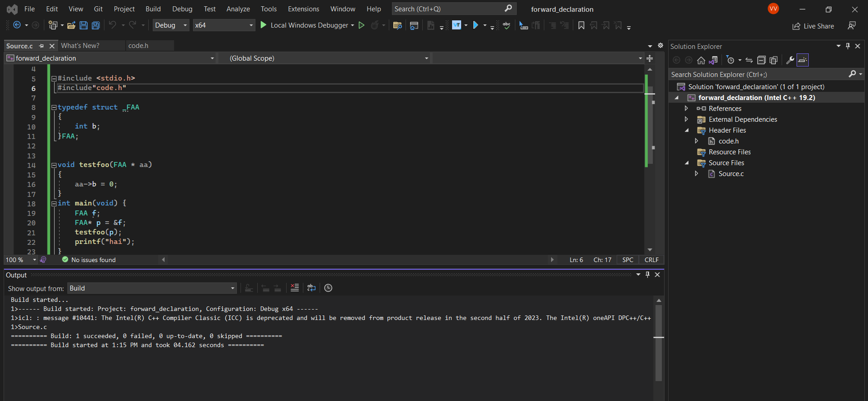The image size is (868, 401).
Task: Click the Save All toolbar icon
Action: 96,25
